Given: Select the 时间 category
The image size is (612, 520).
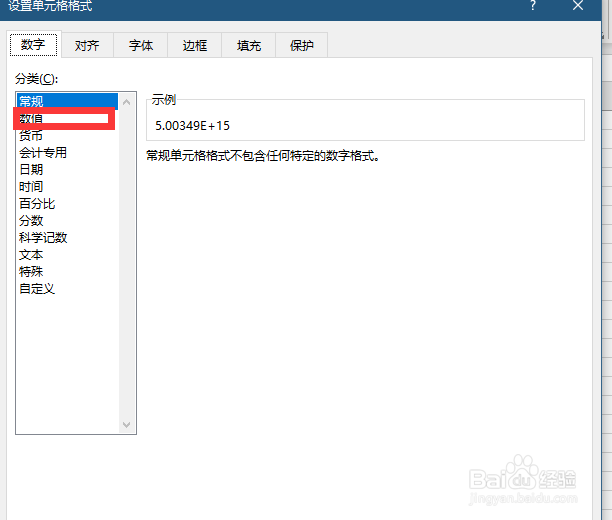Looking at the screenshot, I should 67,186.
